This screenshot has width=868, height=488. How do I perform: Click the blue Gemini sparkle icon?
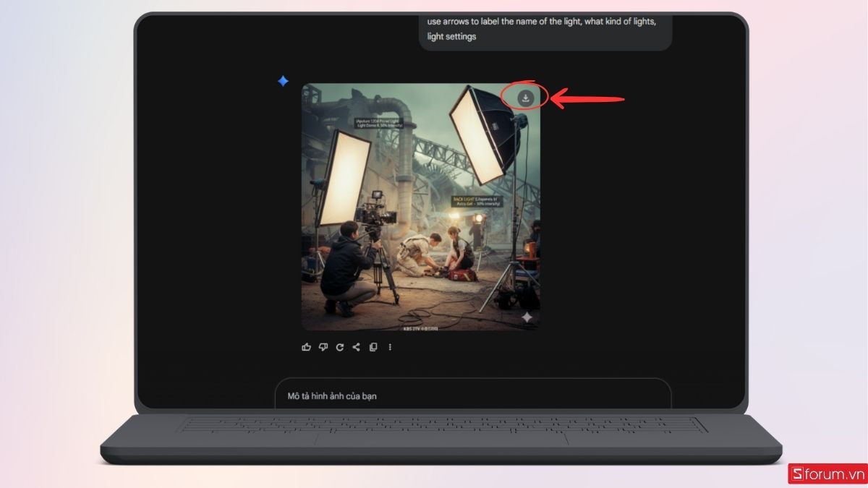[283, 82]
